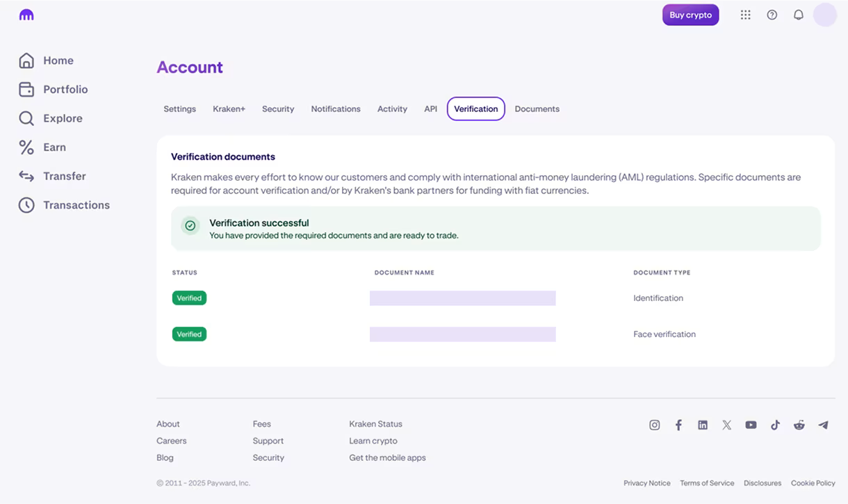Open Kraken's X (Twitter) icon
Viewport: 848px width, 504px height.
click(x=727, y=425)
